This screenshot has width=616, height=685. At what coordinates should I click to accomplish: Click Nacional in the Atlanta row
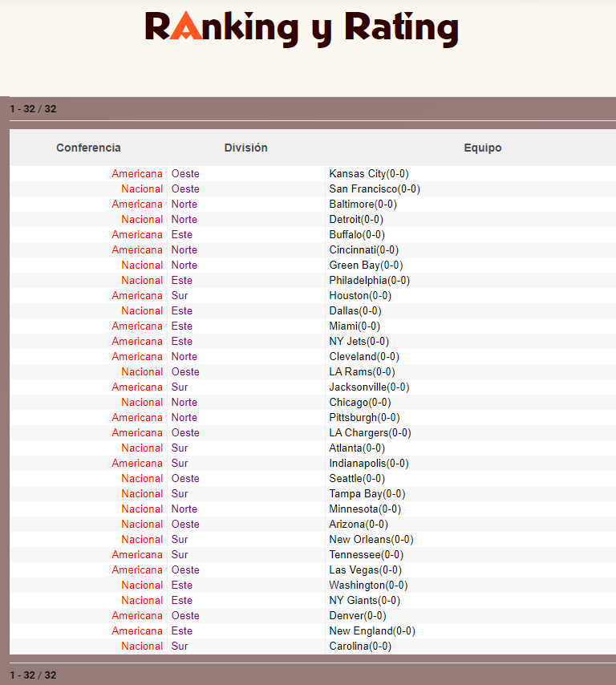point(142,448)
